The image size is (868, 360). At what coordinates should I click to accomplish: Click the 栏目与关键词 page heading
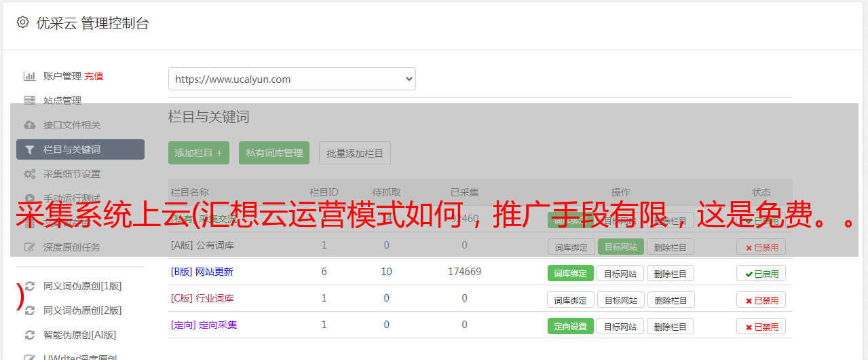click(209, 117)
